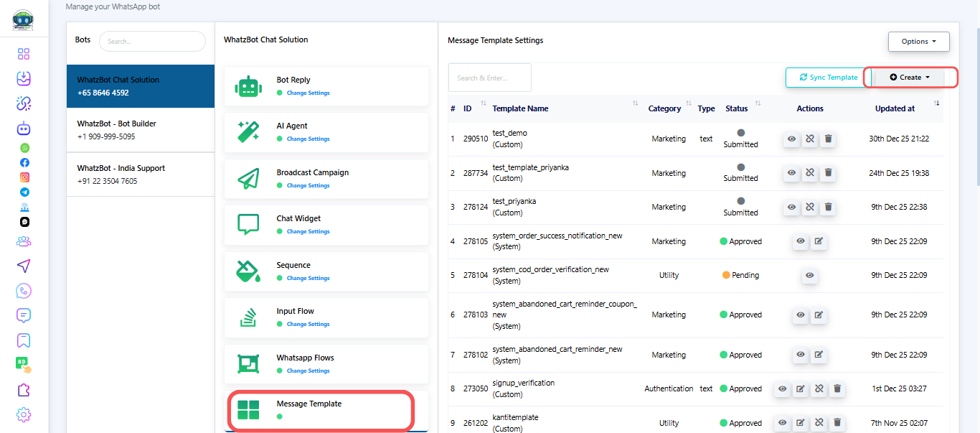This screenshot has height=433, width=980.
Task: Edit the signup_verification template
Action: coord(801,389)
